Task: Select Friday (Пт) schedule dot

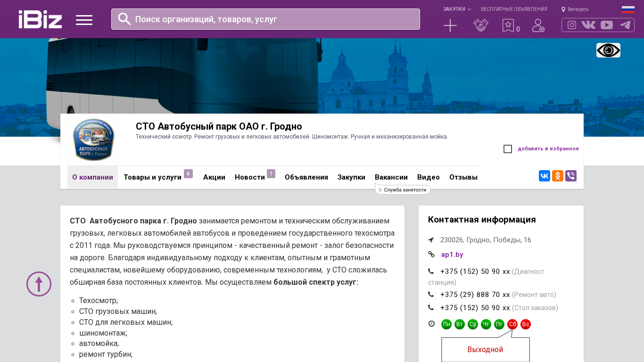Action: (x=499, y=324)
